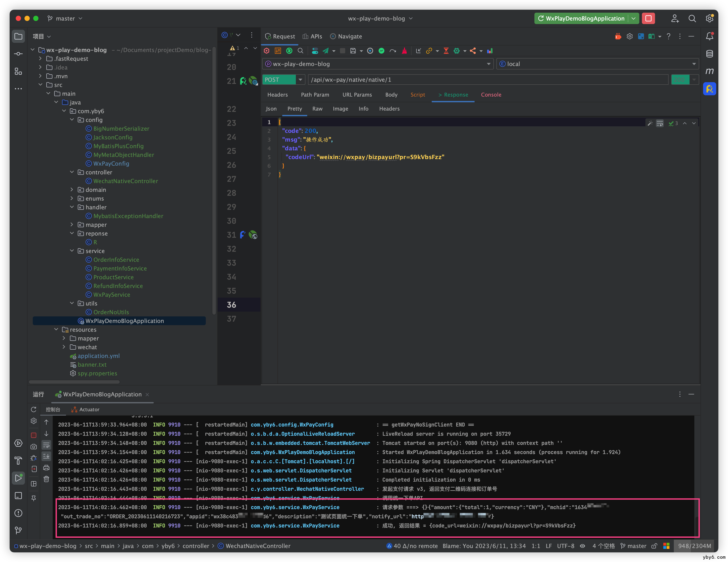Open IDE settings gear in title bar
Screen dimensions: 728x562
tap(709, 18)
